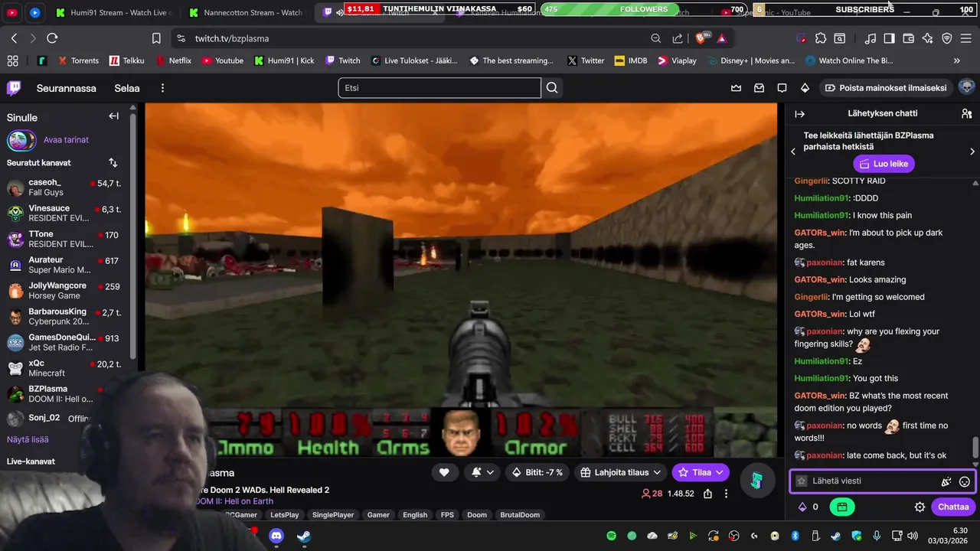The height and width of the screenshot is (551, 980).
Task: Switch to Humi91 Stream browser tab
Action: pyautogui.click(x=113, y=12)
